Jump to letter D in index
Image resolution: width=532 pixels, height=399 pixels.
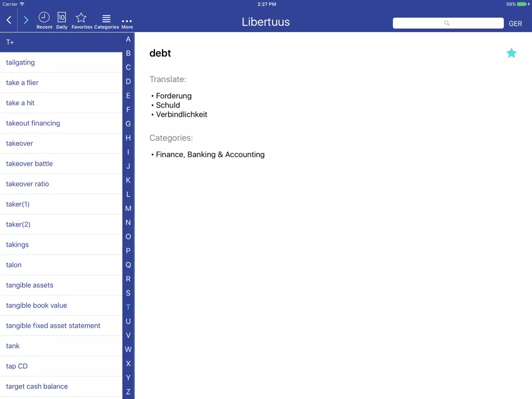128,81
